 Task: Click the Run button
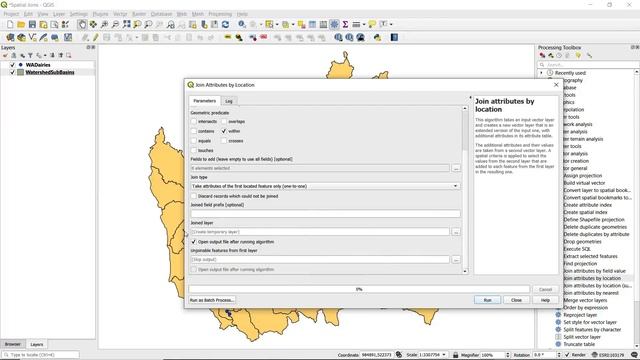(487, 300)
